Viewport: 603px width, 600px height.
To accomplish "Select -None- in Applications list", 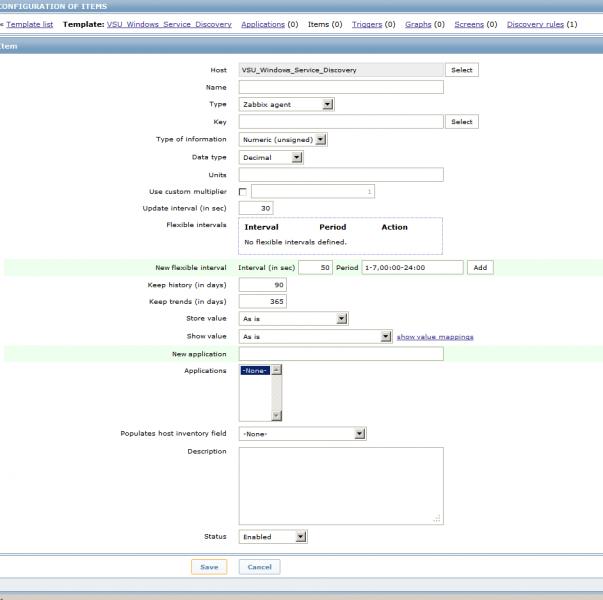I will coord(254,370).
